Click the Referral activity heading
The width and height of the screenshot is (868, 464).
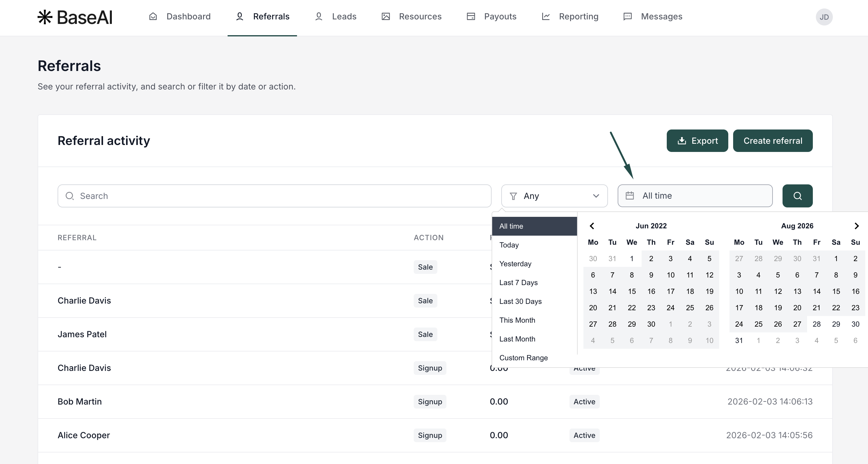104,141
